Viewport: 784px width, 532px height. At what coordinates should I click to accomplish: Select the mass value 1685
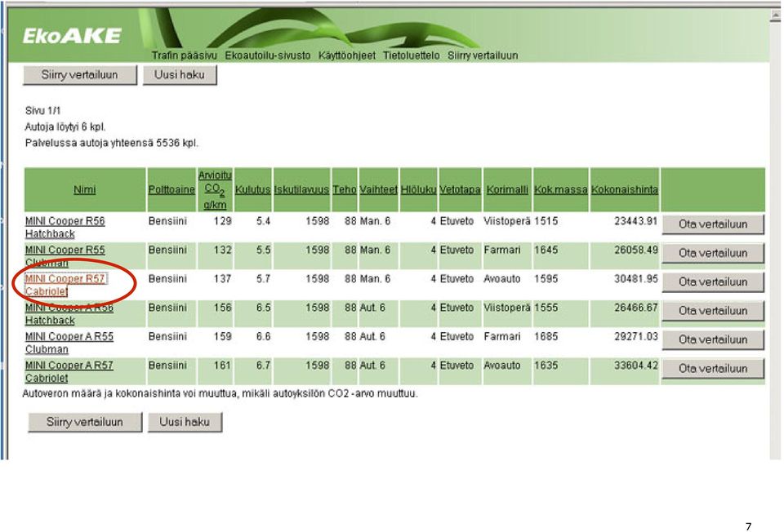[546, 336]
